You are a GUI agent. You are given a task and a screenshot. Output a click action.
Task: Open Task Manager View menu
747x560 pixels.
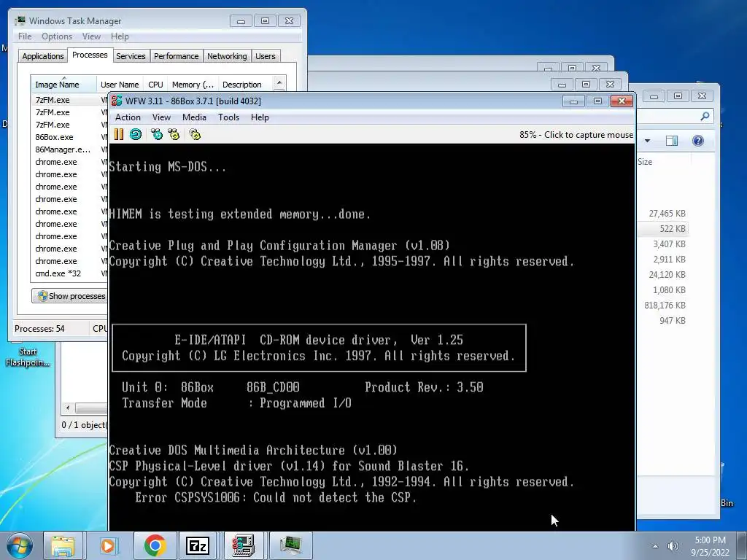[x=91, y=36]
